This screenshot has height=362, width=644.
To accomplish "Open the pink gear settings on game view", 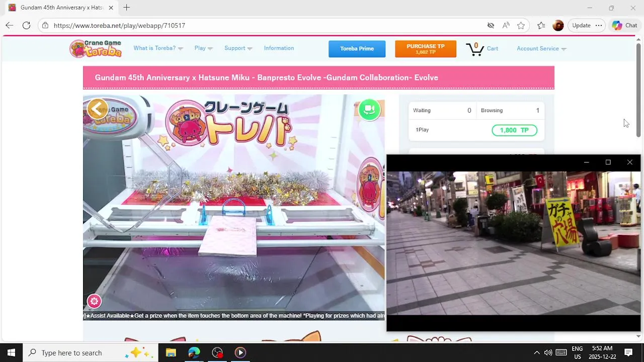I will pos(94,301).
